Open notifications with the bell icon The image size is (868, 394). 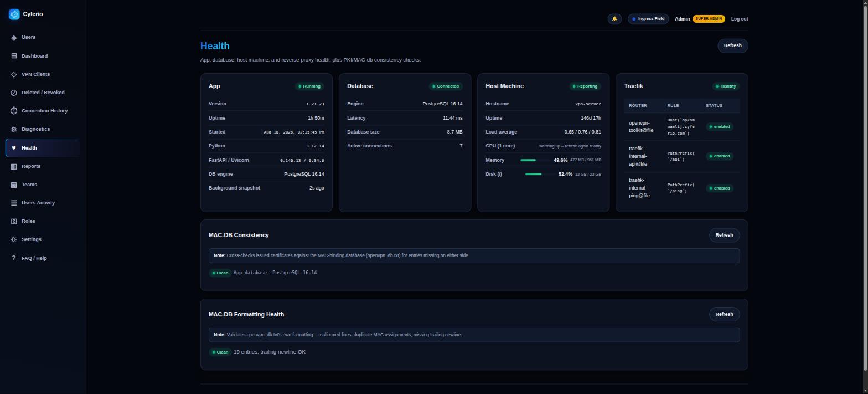614,19
